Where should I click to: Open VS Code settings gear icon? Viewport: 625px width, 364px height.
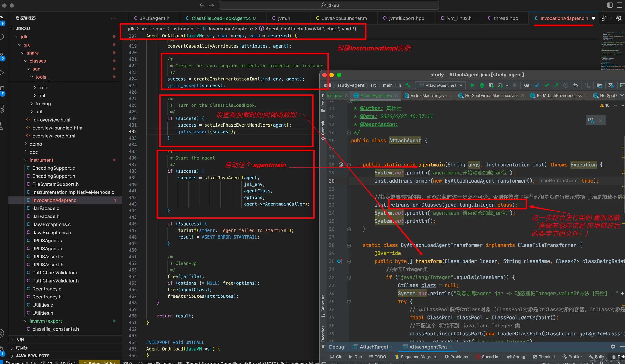[619, 18]
